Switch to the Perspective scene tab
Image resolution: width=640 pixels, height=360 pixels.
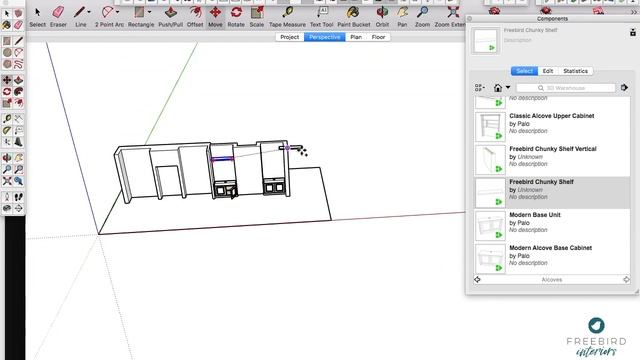pyautogui.click(x=324, y=37)
